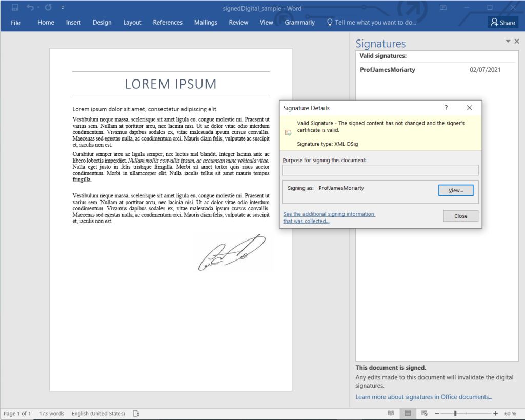The width and height of the screenshot is (525, 420).
Task: Click the signed document status icon
Action: 136,413
